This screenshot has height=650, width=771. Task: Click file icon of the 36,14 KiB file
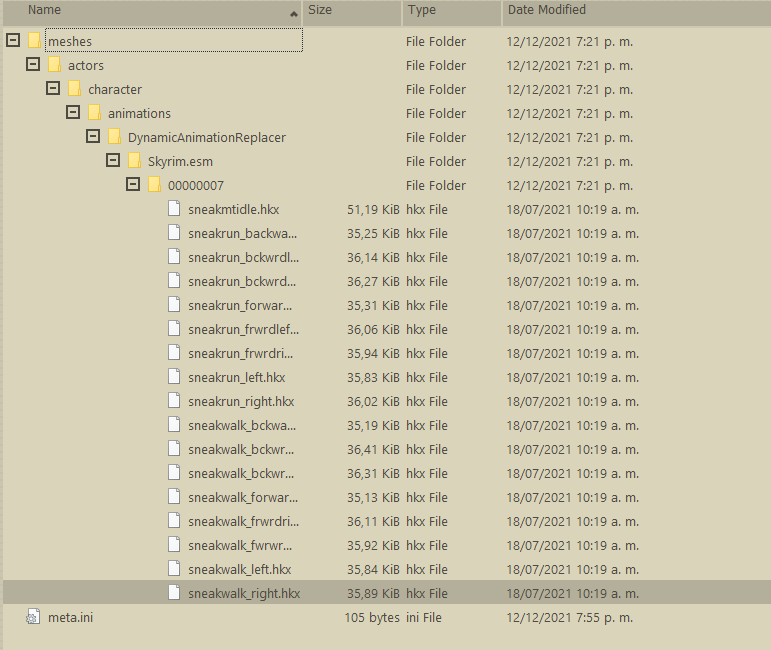(174, 257)
